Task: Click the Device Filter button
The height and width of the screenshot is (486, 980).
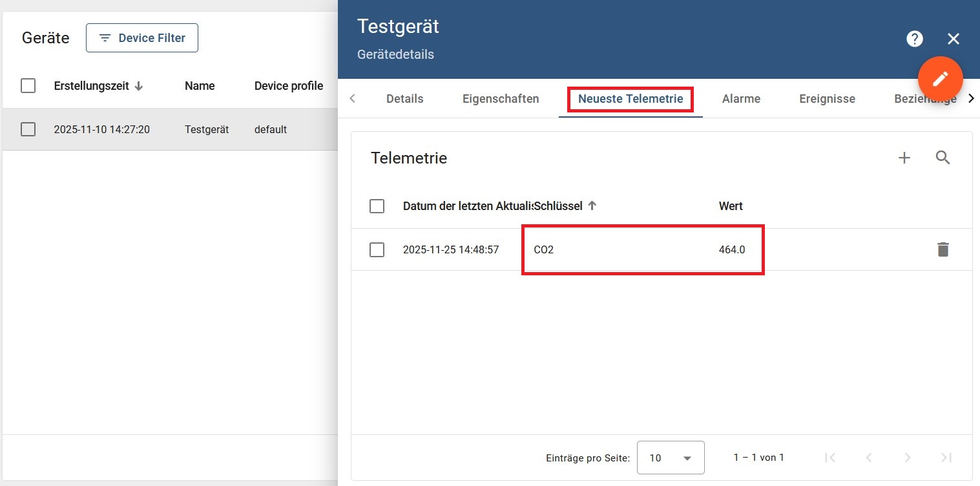Action: pos(142,38)
